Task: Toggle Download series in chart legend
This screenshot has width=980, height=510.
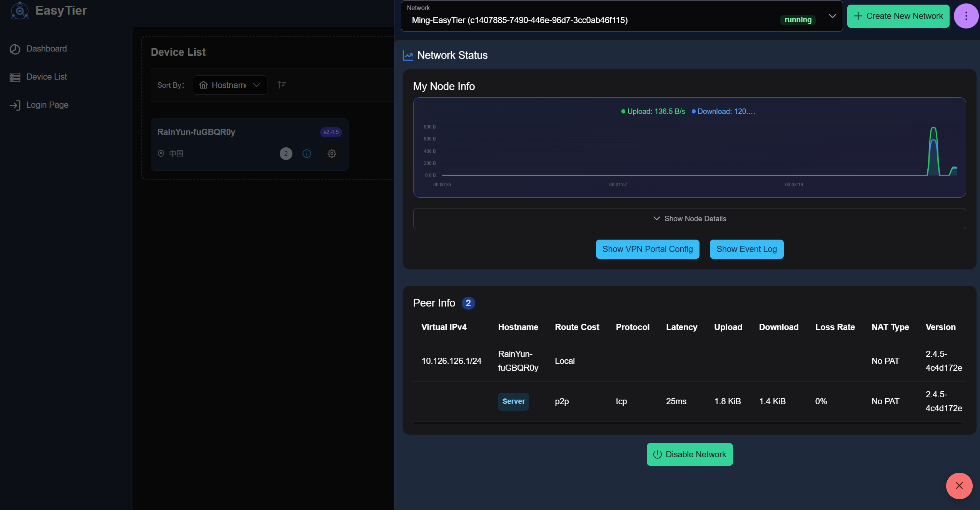Action: [723, 112]
